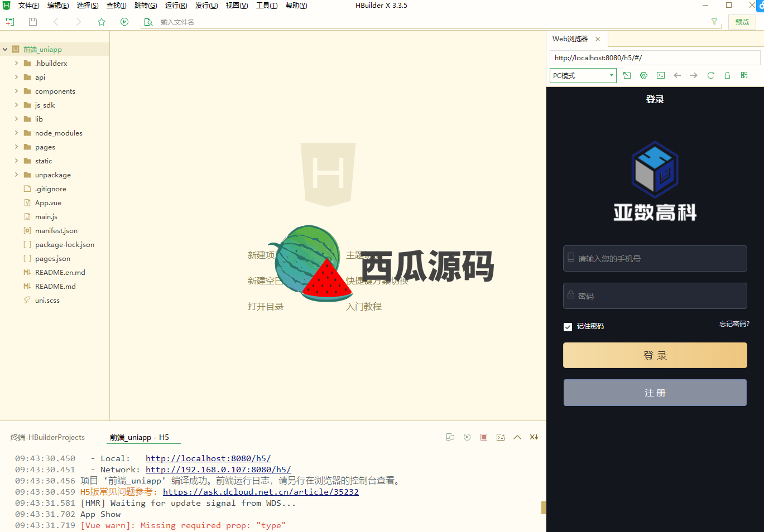Screen dimensions: 764x532
Task: Open the 编辑(E) menu
Action: (x=58, y=6)
